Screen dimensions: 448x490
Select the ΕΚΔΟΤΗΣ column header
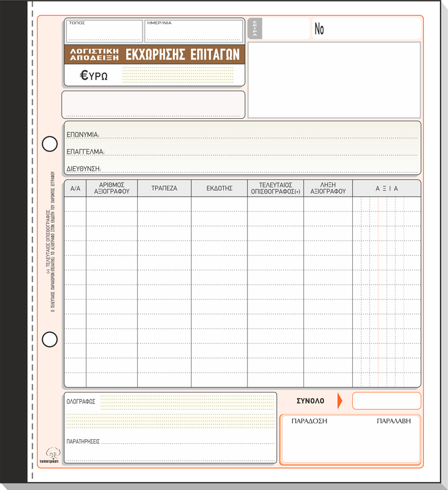pyautogui.click(x=219, y=189)
